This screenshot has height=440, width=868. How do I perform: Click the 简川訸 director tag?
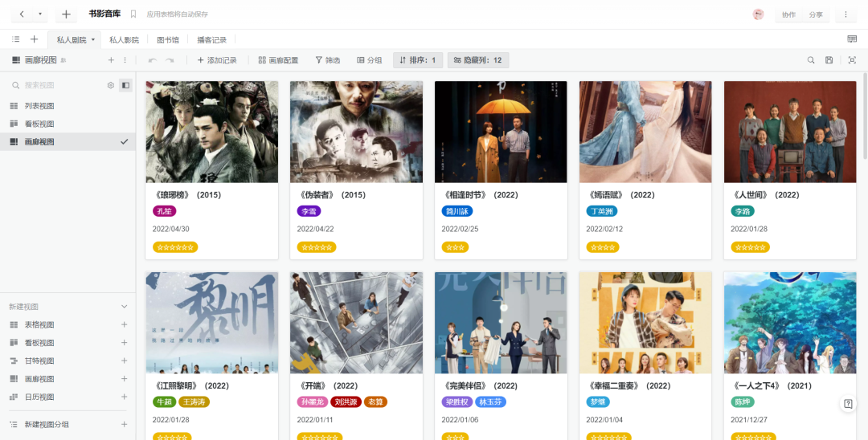pos(457,211)
